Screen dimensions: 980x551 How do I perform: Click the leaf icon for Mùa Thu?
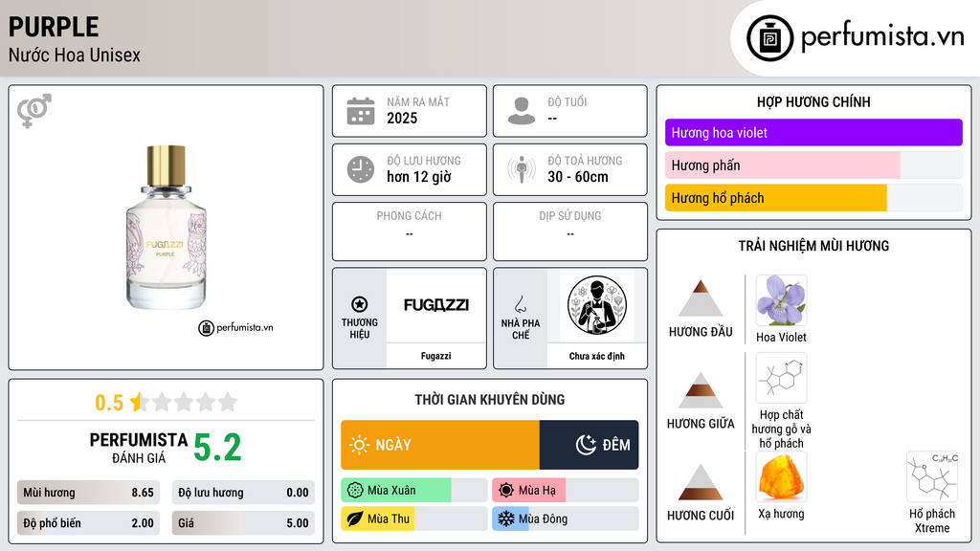(x=355, y=518)
